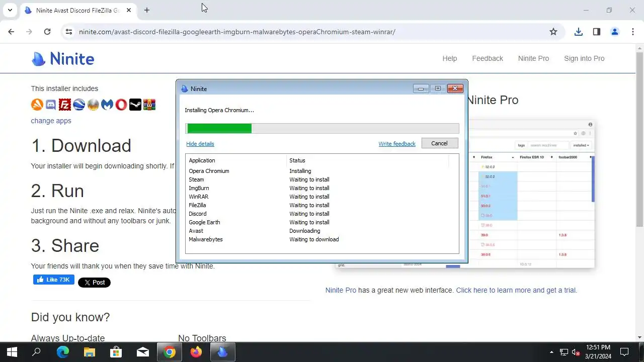The height and width of the screenshot is (362, 644).
Task: Click the Avast icon in installer list
Action: [x=37, y=105]
